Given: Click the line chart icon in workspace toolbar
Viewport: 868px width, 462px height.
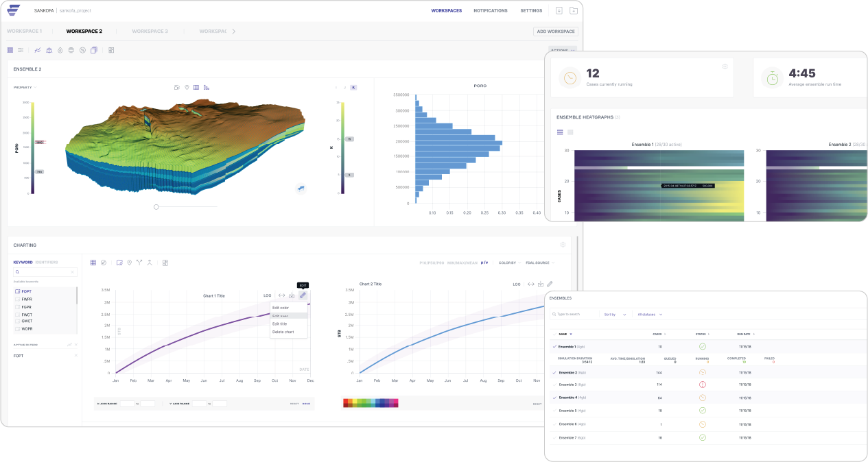Looking at the screenshot, I should (x=38, y=50).
